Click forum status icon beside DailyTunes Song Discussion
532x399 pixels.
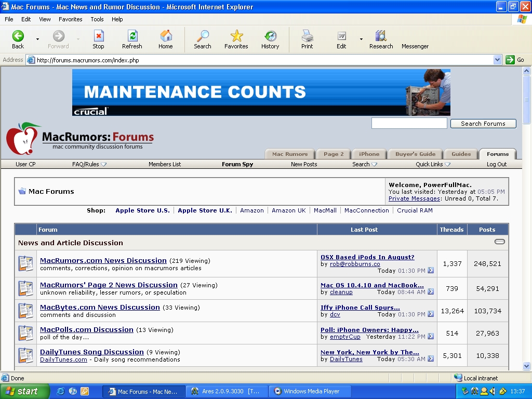(26, 355)
